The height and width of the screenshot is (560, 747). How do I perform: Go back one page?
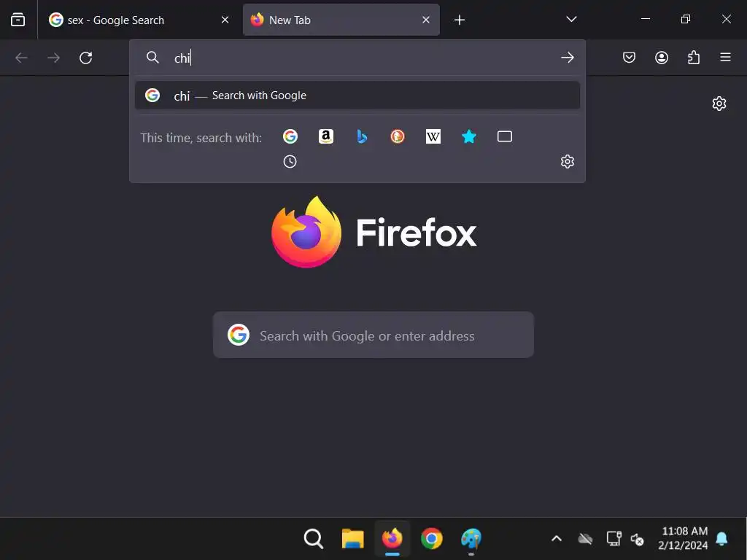21,58
